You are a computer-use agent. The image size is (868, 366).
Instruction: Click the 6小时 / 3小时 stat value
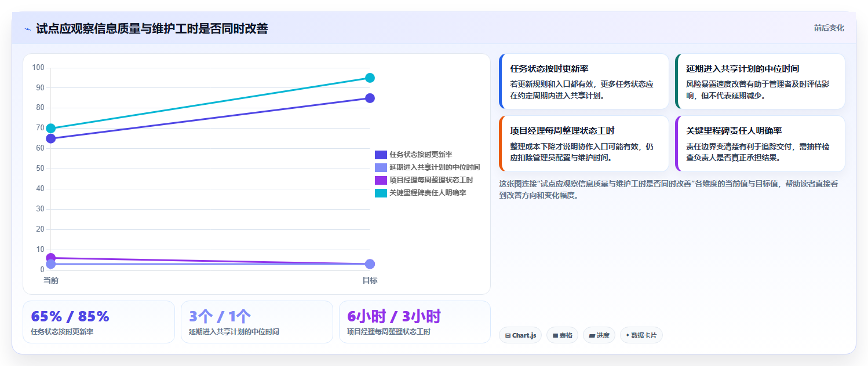(394, 316)
